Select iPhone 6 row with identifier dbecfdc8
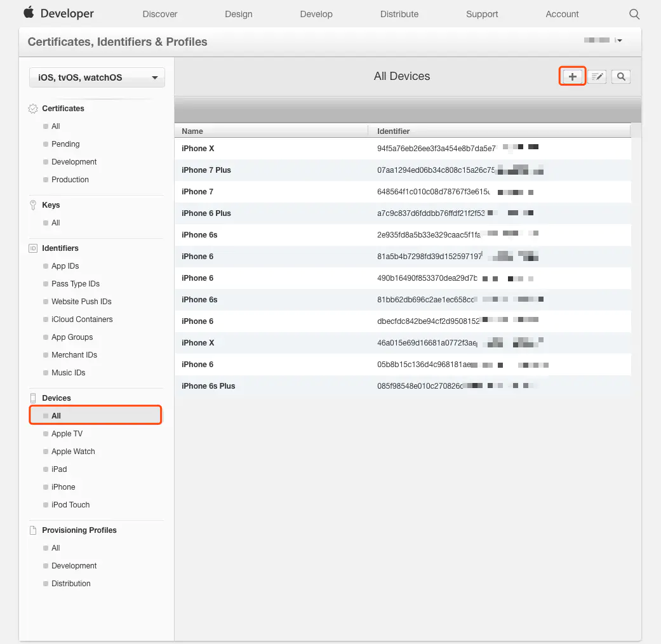661x644 pixels. 403,321
